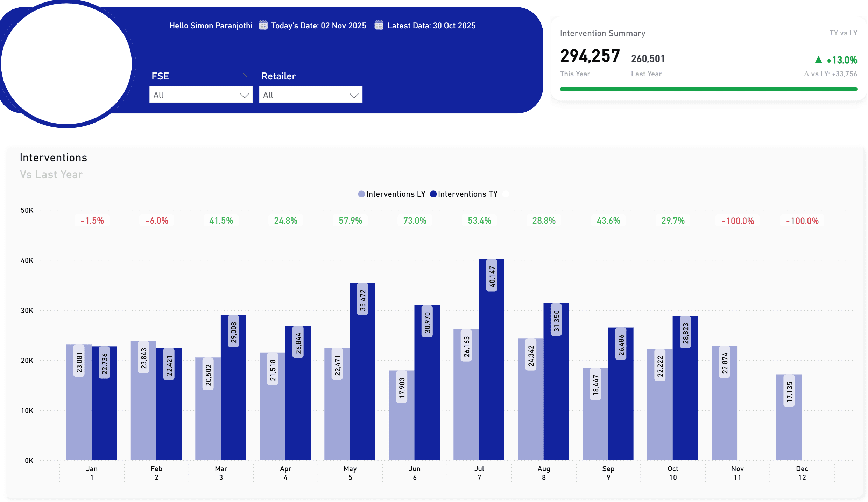Click the Oct 10 axis label
The height and width of the screenshot is (502, 868).
(x=672, y=473)
